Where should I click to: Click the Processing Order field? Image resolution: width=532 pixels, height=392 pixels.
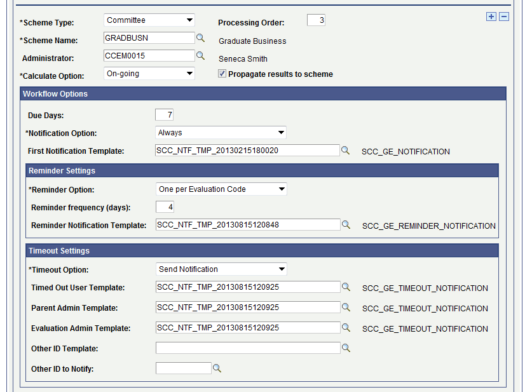click(316, 20)
